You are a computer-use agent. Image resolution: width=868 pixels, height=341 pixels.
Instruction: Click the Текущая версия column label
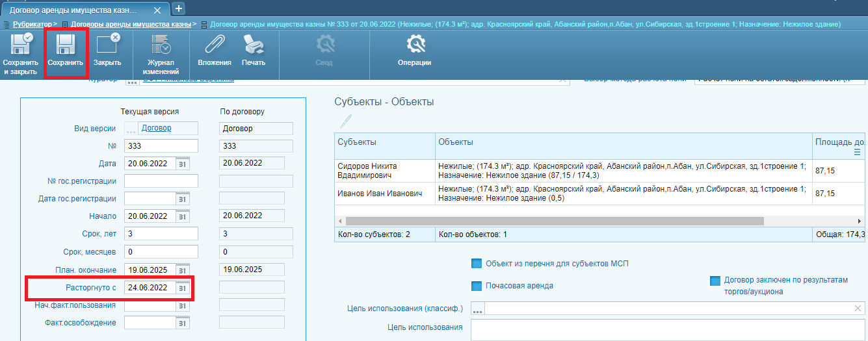(150, 112)
